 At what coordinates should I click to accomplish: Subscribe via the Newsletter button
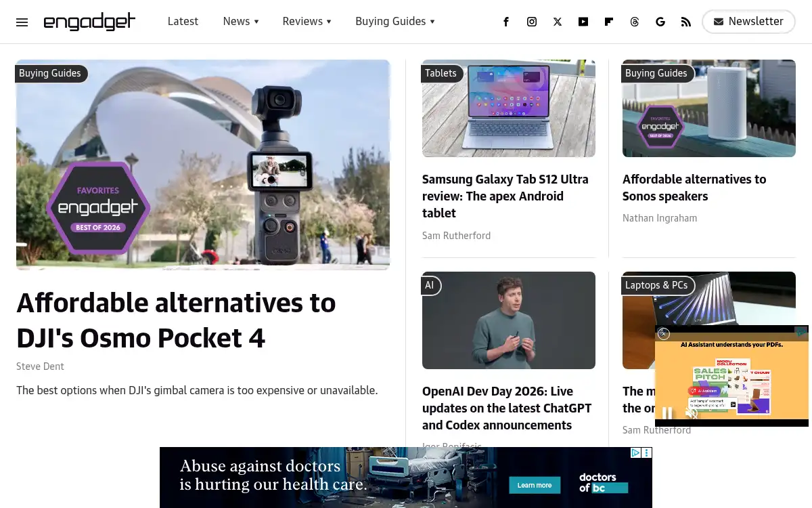pos(748,22)
